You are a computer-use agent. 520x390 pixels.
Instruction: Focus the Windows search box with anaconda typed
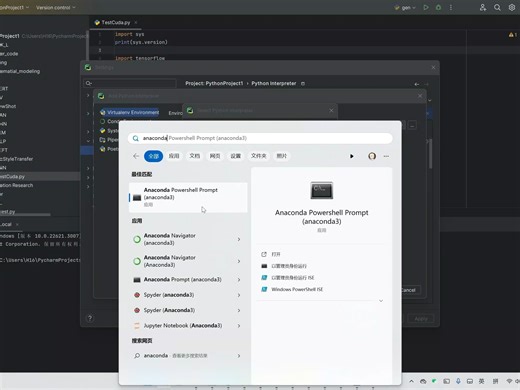tap(260, 138)
